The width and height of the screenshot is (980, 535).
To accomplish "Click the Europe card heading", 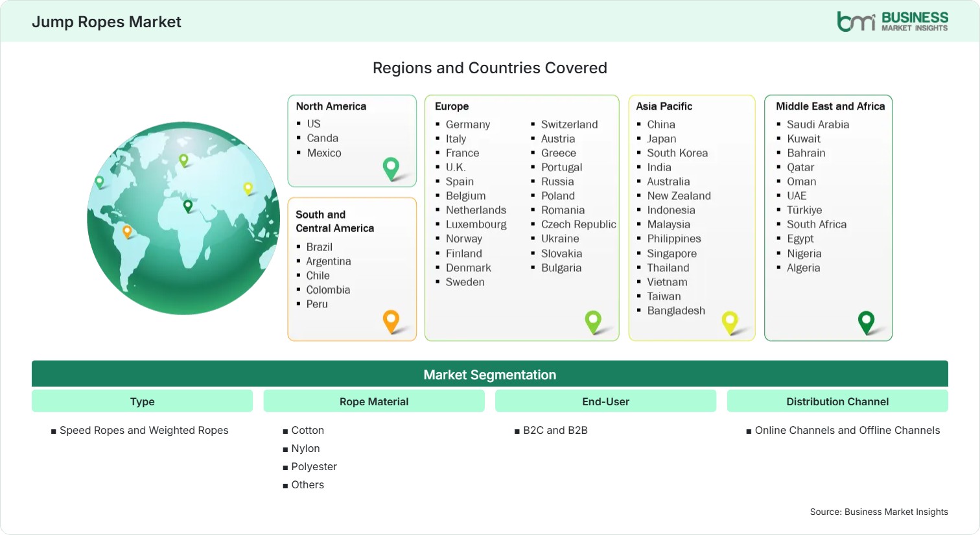I will pos(452,106).
